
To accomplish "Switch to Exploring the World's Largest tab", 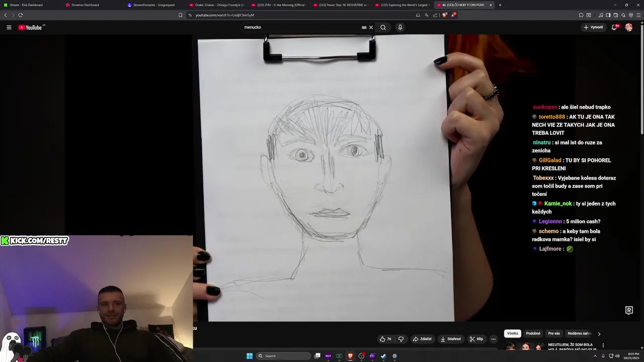I will tap(402, 5).
